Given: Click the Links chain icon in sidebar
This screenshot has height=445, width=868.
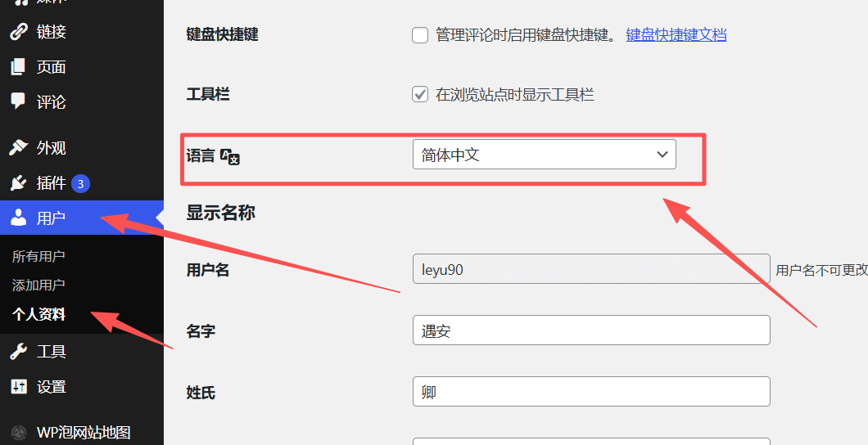Looking at the screenshot, I should (x=18, y=32).
